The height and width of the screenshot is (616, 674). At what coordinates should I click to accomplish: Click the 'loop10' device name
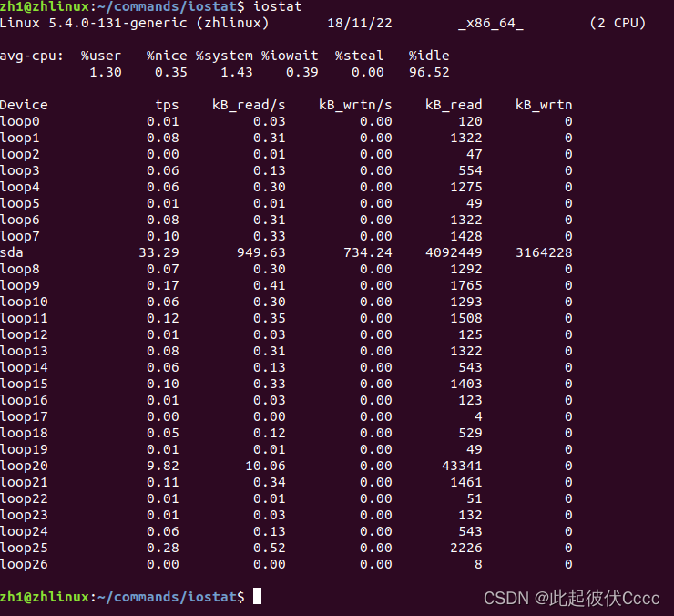(24, 302)
